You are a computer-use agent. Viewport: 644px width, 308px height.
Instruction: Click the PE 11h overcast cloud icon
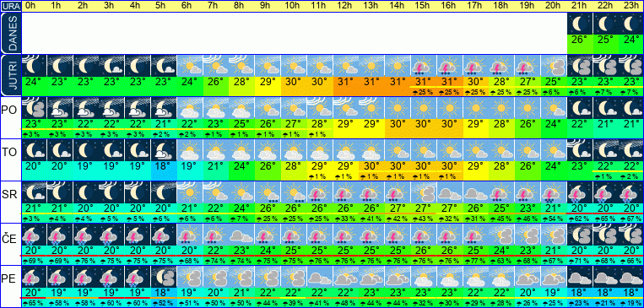point(319,277)
